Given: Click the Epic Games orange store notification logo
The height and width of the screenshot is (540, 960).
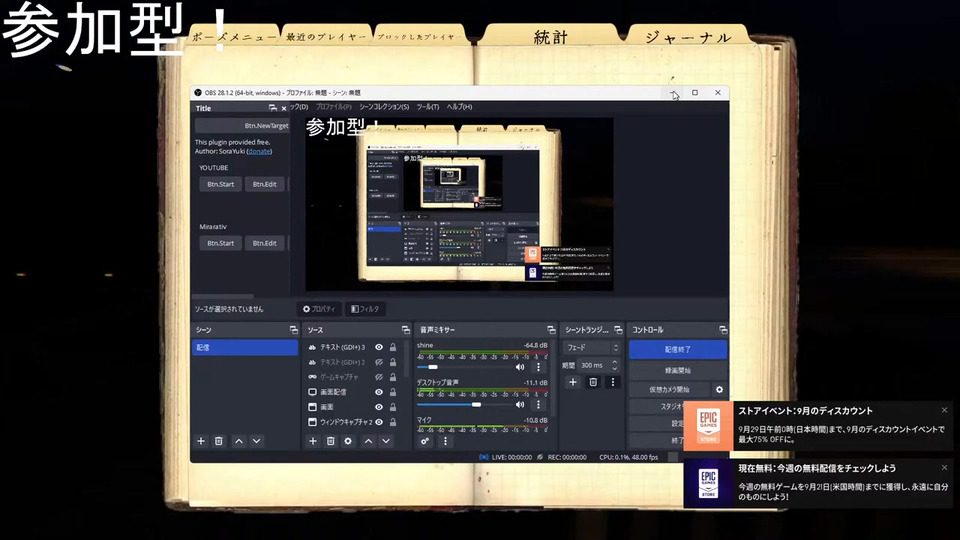Looking at the screenshot, I should click(x=708, y=426).
